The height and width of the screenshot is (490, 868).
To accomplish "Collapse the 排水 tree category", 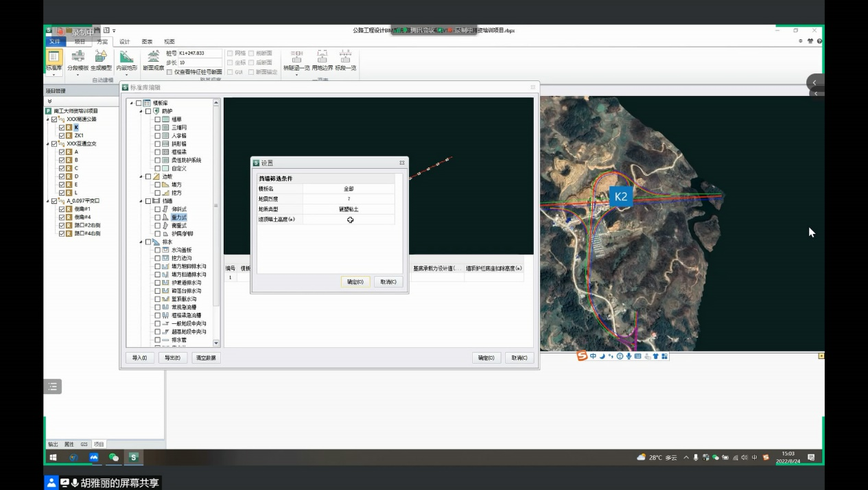I will coord(141,242).
